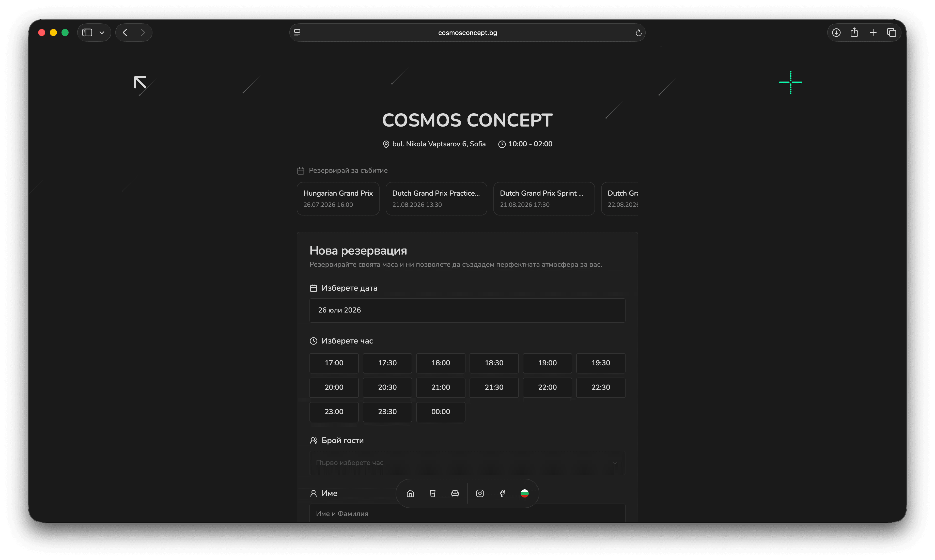The width and height of the screenshot is (935, 560).
Task: Toggle the Safari sidebar
Action: tap(87, 33)
